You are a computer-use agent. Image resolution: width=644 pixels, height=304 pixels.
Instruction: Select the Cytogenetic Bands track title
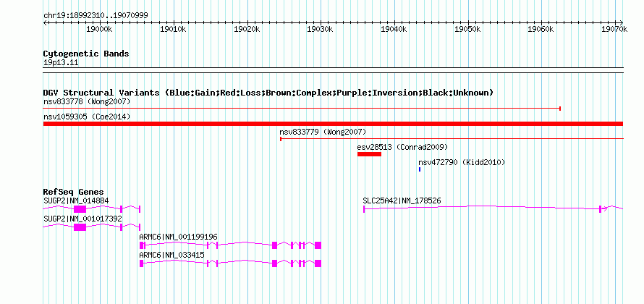point(86,54)
